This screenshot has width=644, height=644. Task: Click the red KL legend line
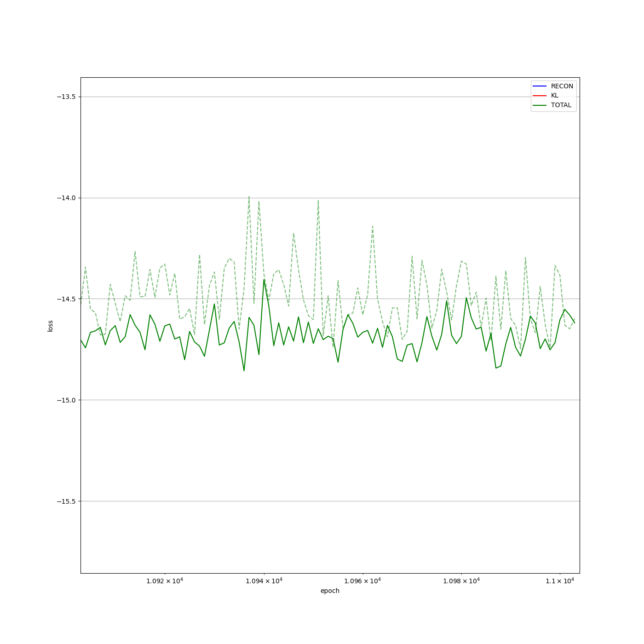tap(540, 96)
